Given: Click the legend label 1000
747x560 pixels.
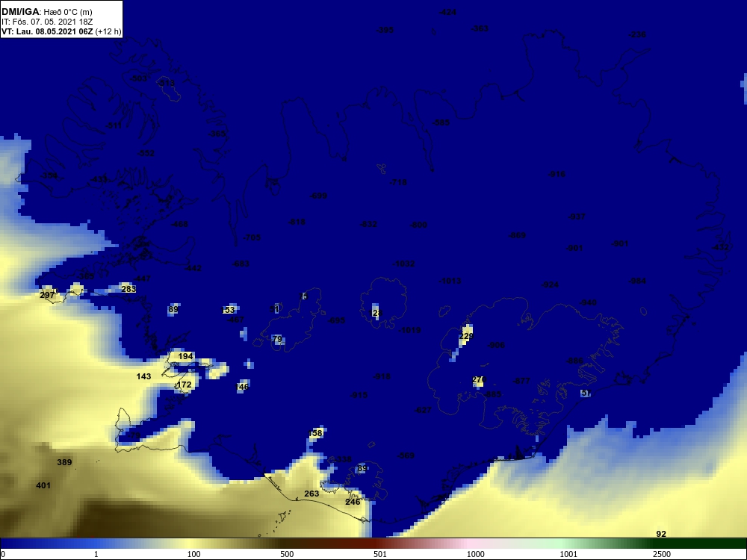Looking at the screenshot, I should tap(476, 554).
